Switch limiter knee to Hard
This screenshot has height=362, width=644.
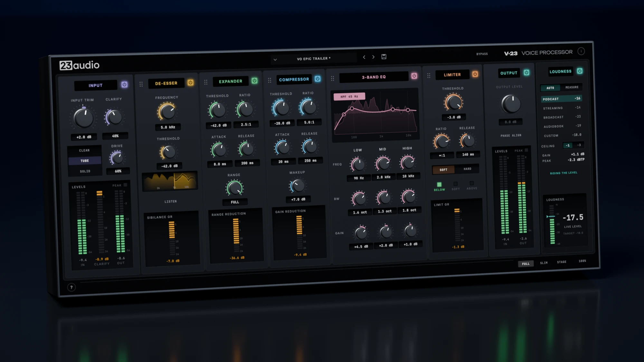point(467,169)
